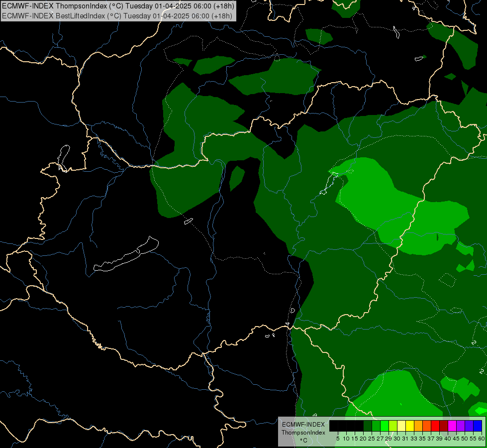Pick the indigo 50–55 legend swatch
The image size is (487, 448).
(x=469, y=426)
